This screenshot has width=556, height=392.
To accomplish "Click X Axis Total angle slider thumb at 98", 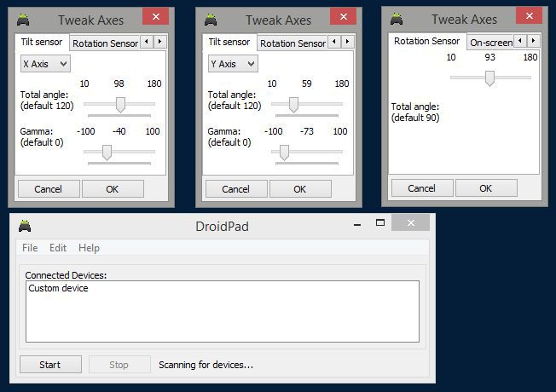I will pyautogui.click(x=120, y=105).
